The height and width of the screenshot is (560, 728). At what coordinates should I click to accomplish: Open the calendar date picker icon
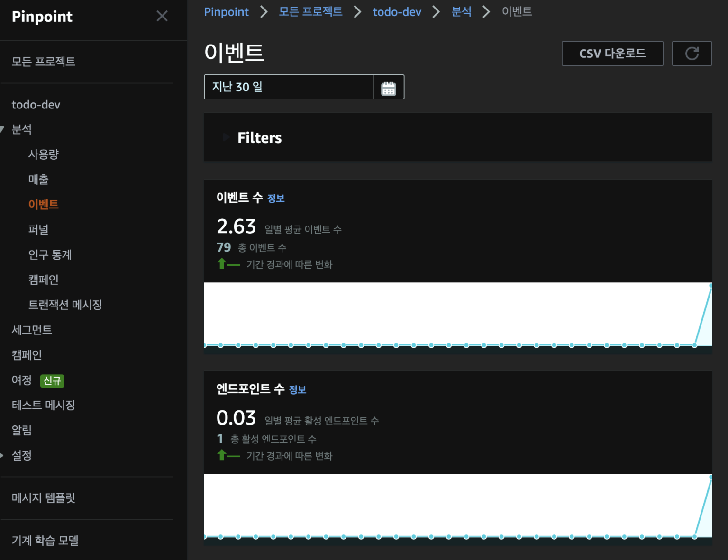point(389,87)
